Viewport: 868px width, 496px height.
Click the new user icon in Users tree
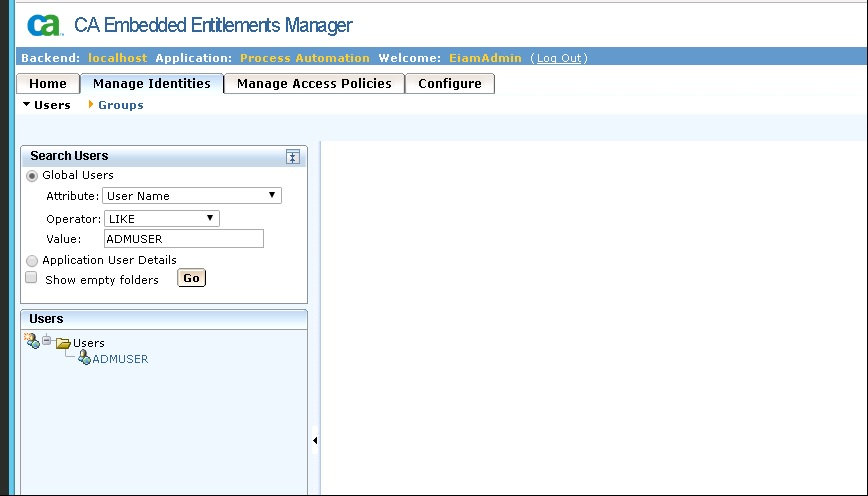pos(32,340)
